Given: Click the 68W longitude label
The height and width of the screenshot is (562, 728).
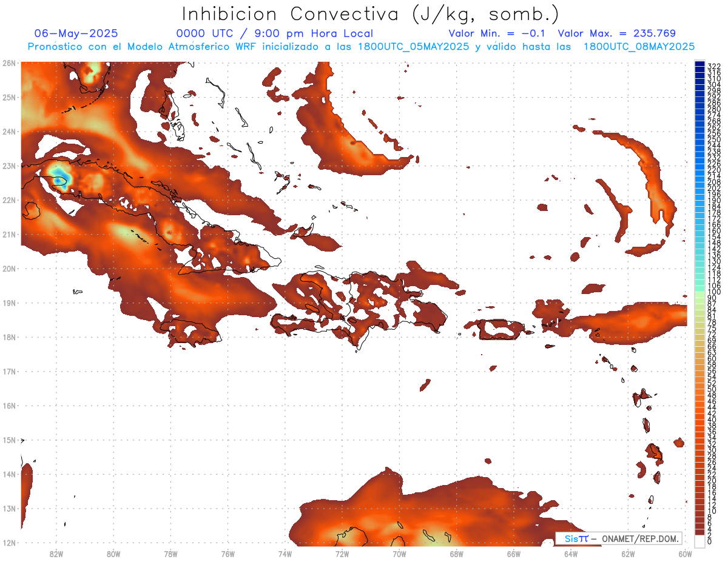Looking at the screenshot, I should click(x=456, y=554).
